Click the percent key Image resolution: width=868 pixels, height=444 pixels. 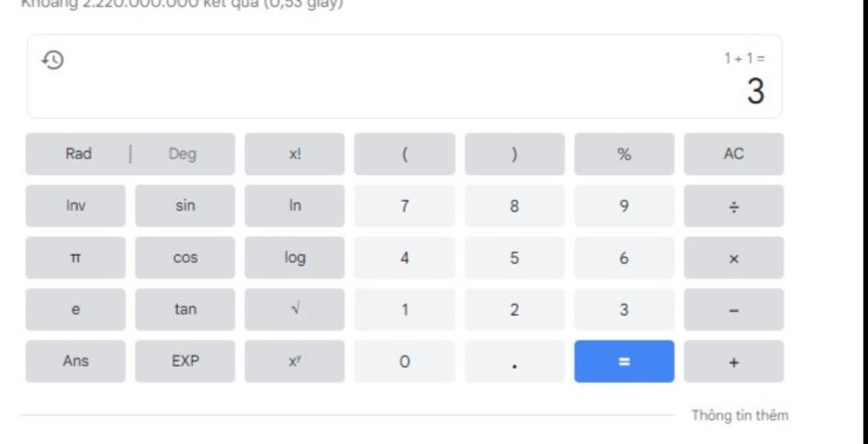pos(624,154)
